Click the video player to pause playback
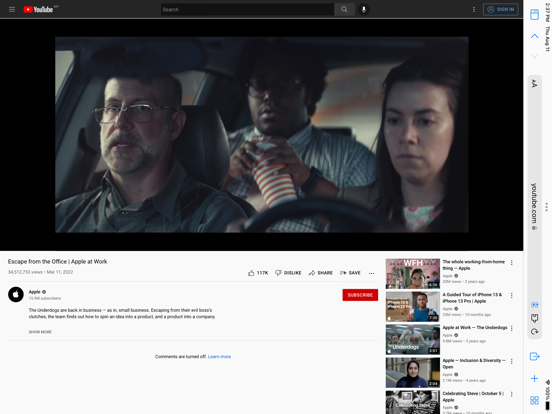The height and width of the screenshot is (414, 552). (x=262, y=134)
